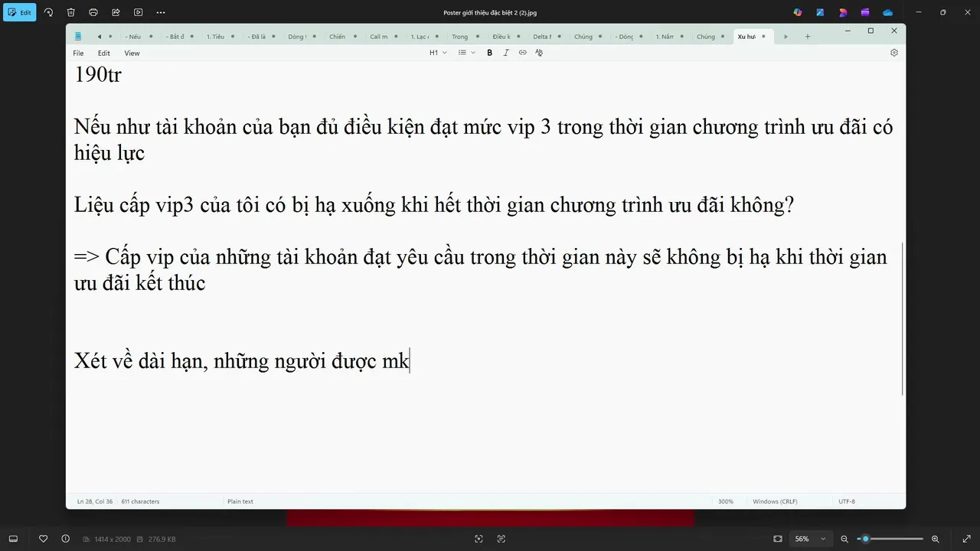Open the more options ellipsis in Photos
This screenshot has height=551, width=980.
160,12
